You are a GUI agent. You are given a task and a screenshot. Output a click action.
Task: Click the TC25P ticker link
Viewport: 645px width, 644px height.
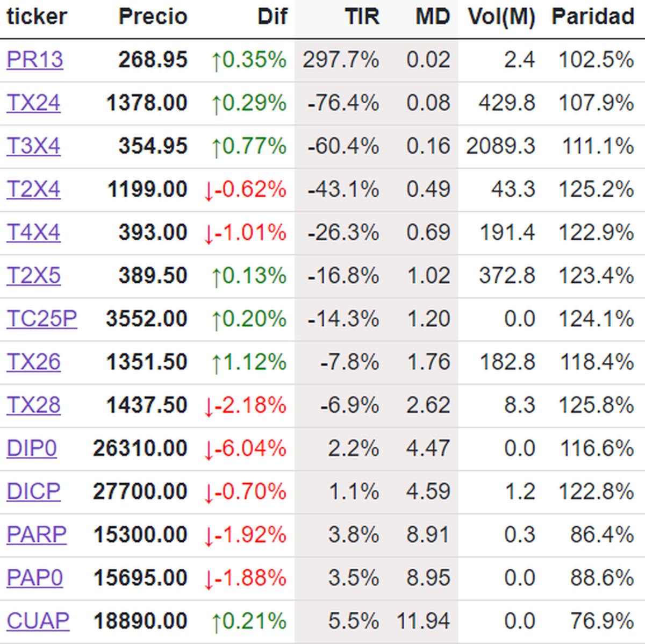point(41,319)
